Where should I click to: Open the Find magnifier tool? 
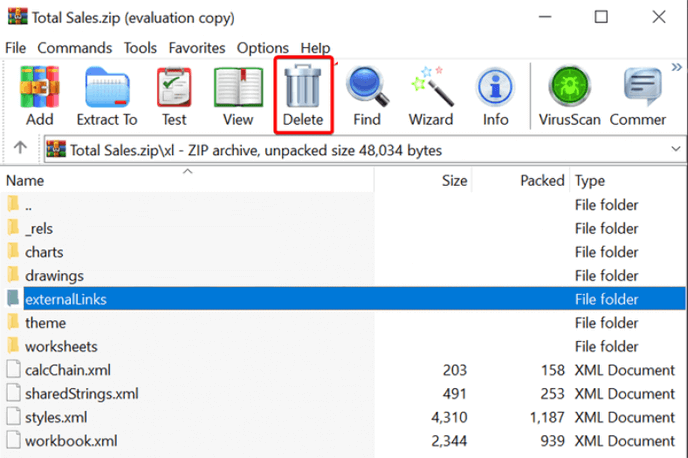tap(367, 96)
